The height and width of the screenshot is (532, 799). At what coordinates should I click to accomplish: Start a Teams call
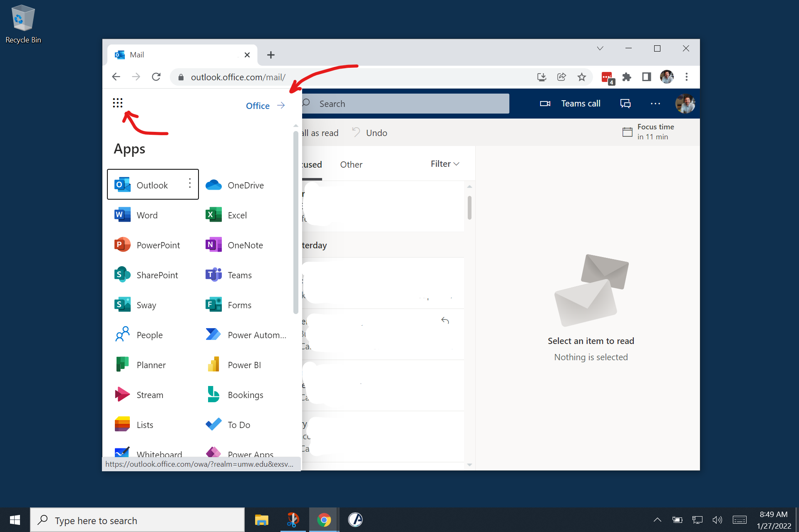[x=570, y=104]
